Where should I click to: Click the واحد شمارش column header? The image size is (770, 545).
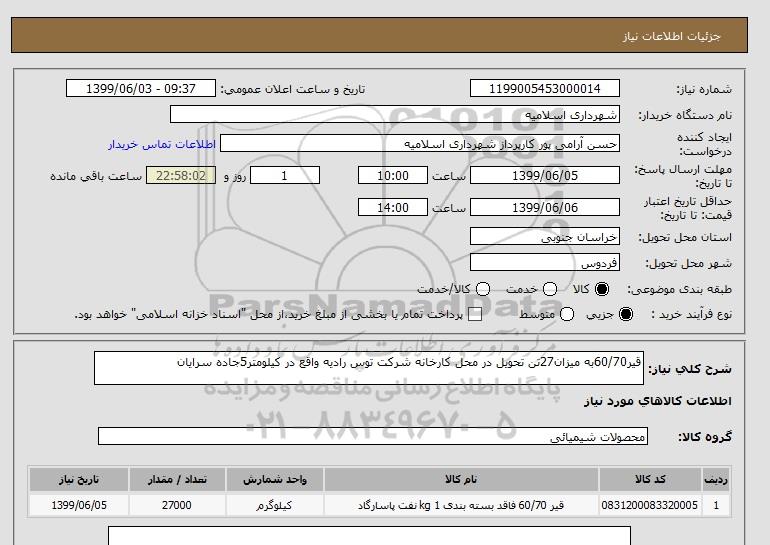(x=275, y=480)
